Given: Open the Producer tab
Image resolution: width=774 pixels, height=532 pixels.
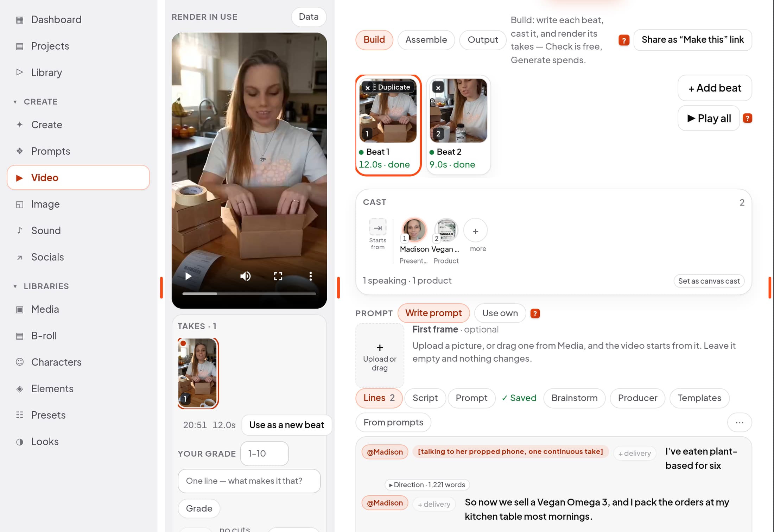Looking at the screenshot, I should coord(637,398).
